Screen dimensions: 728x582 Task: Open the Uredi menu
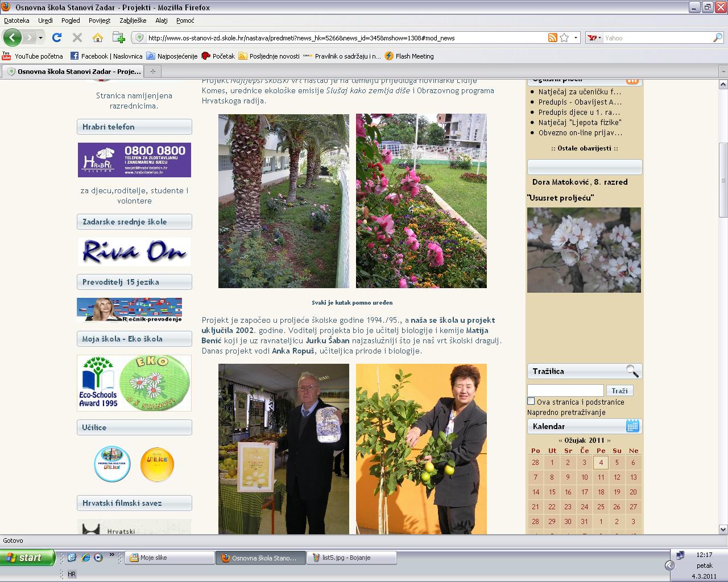tap(45, 20)
